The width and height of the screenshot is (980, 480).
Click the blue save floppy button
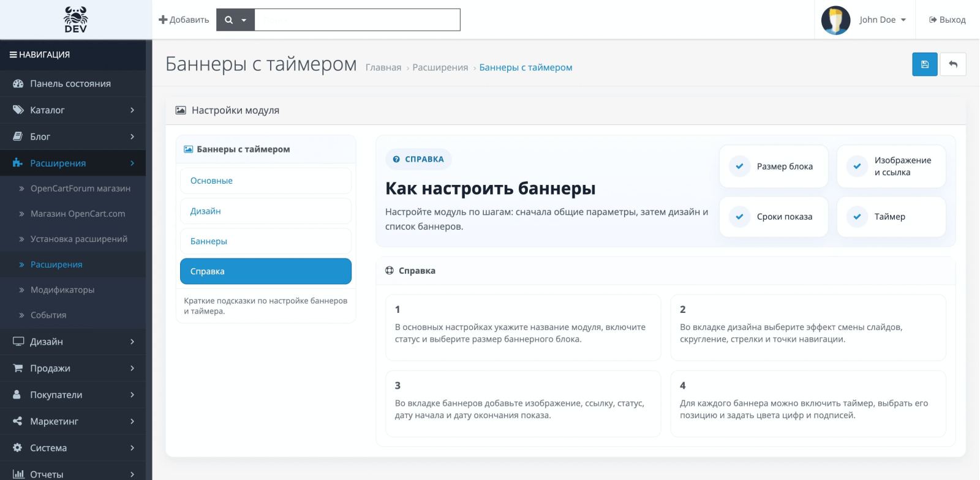(925, 64)
